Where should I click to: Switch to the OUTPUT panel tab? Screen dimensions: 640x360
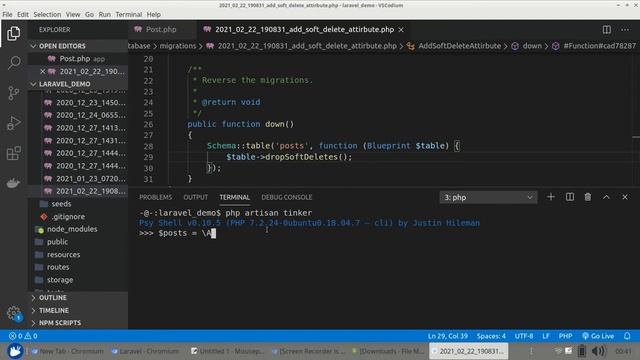(196, 197)
